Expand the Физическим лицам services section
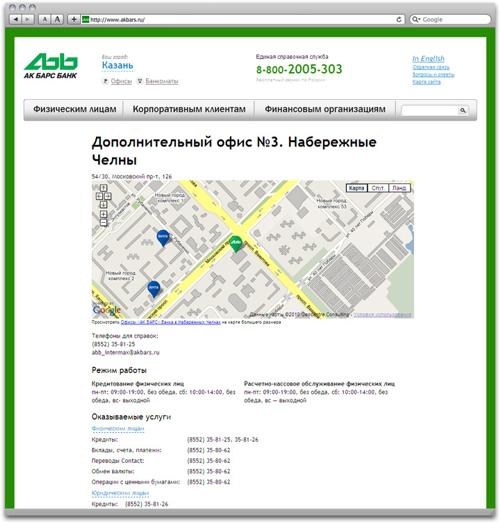 tap(118, 428)
